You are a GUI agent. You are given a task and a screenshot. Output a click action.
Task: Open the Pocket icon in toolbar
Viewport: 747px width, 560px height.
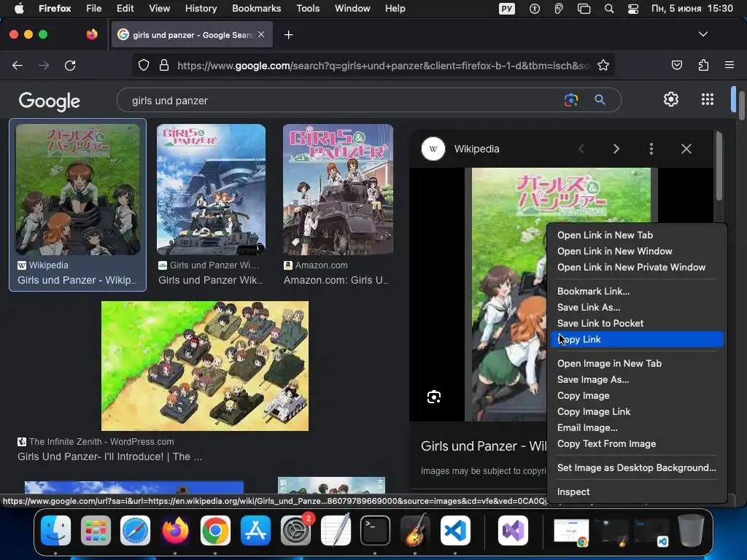pyautogui.click(x=676, y=65)
